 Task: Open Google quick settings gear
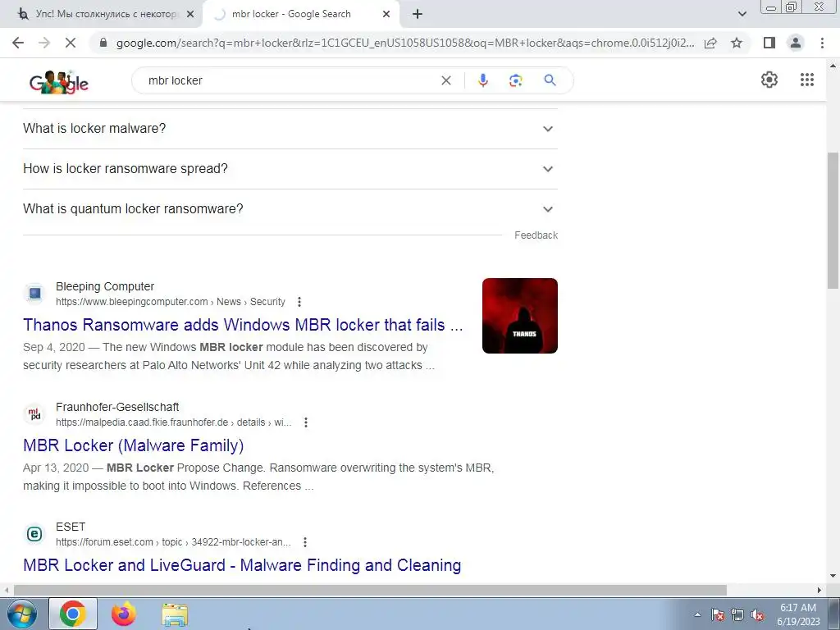[x=769, y=80]
